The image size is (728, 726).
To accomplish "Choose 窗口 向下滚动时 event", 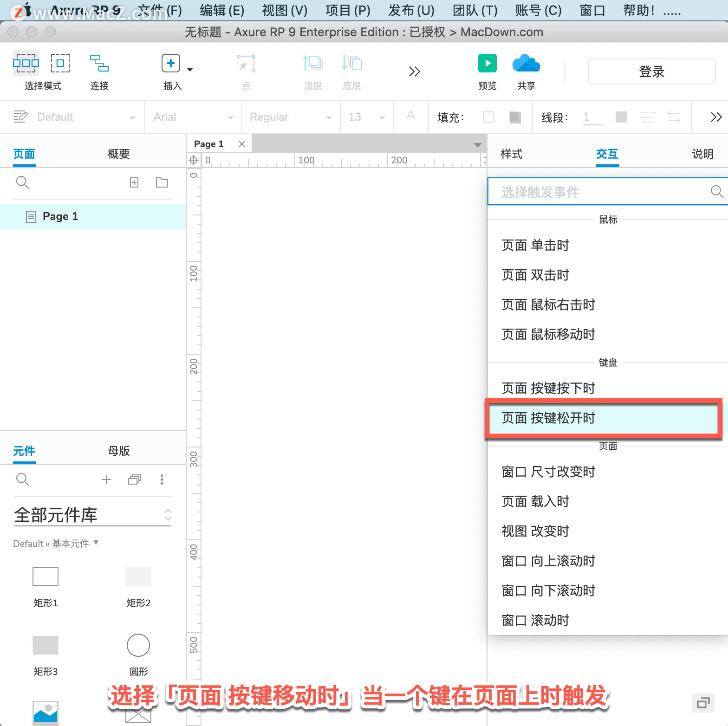I will click(608, 590).
